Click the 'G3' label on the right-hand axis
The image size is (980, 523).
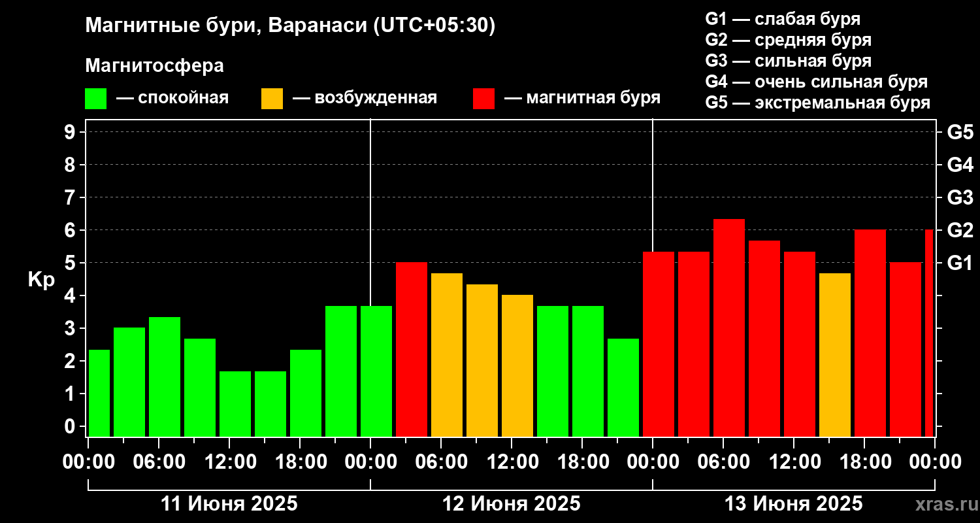[960, 197]
